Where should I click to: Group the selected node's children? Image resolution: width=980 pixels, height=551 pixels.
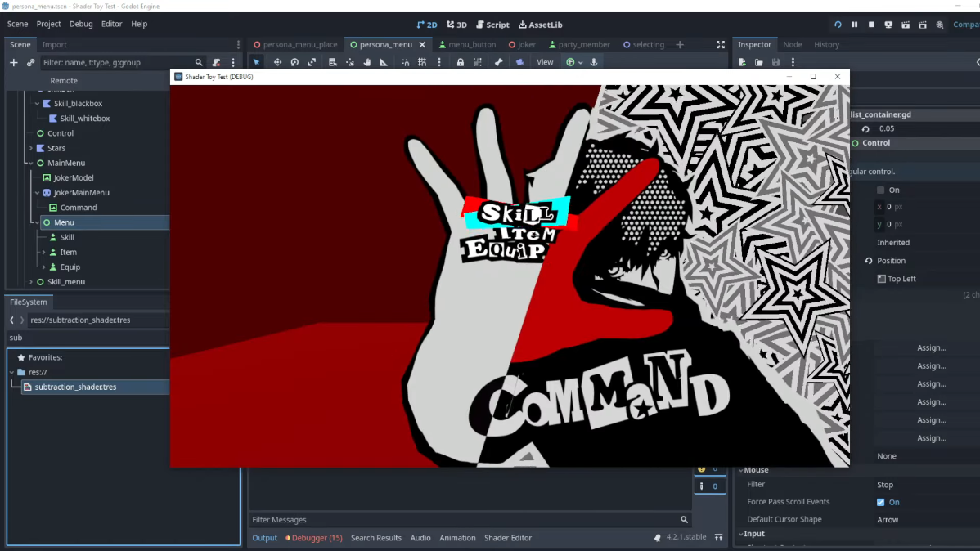pos(478,62)
